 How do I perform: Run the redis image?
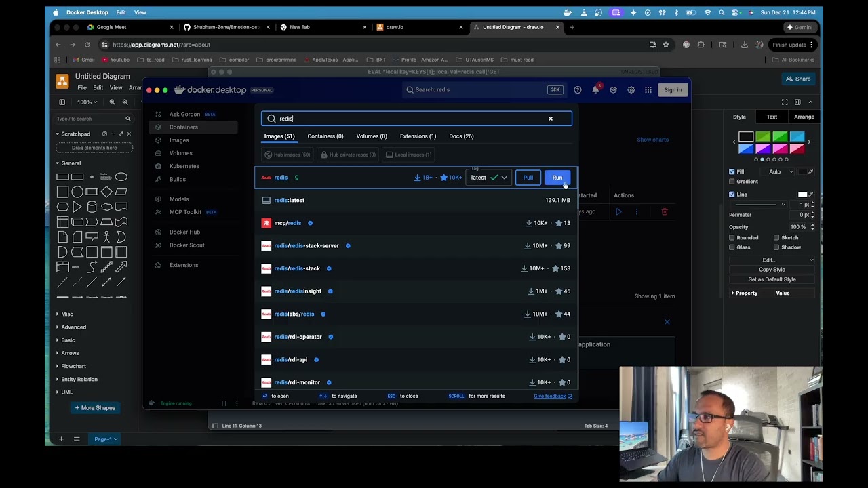(557, 178)
